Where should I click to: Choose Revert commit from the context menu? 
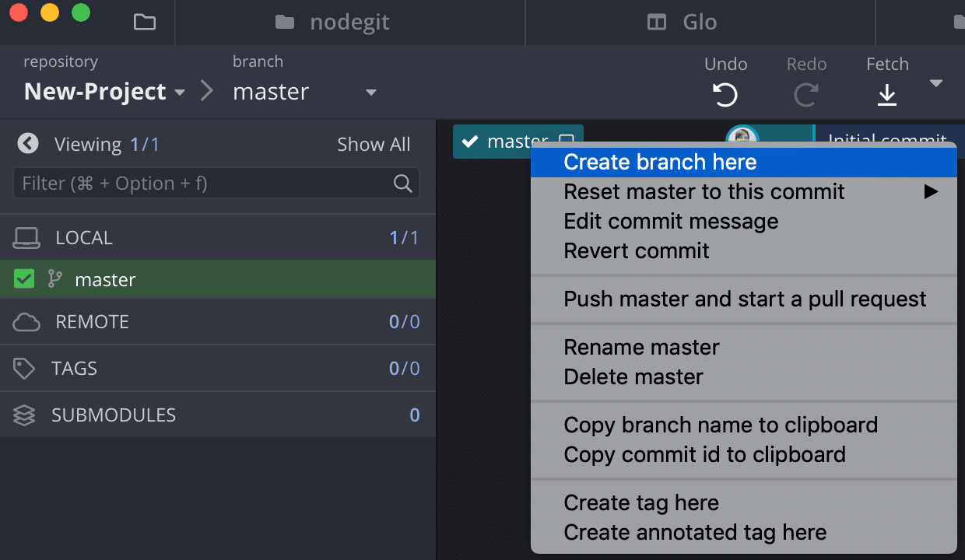tap(636, 250)
